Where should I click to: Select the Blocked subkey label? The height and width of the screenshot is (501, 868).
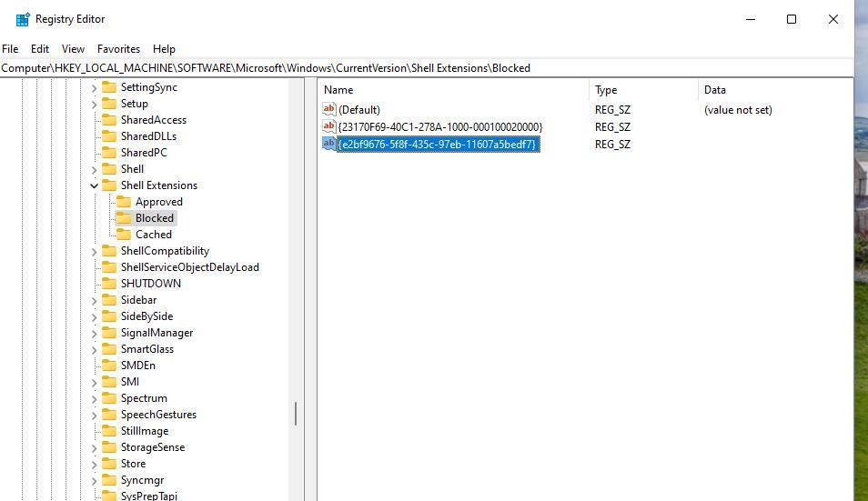click(x=155, y=218)
